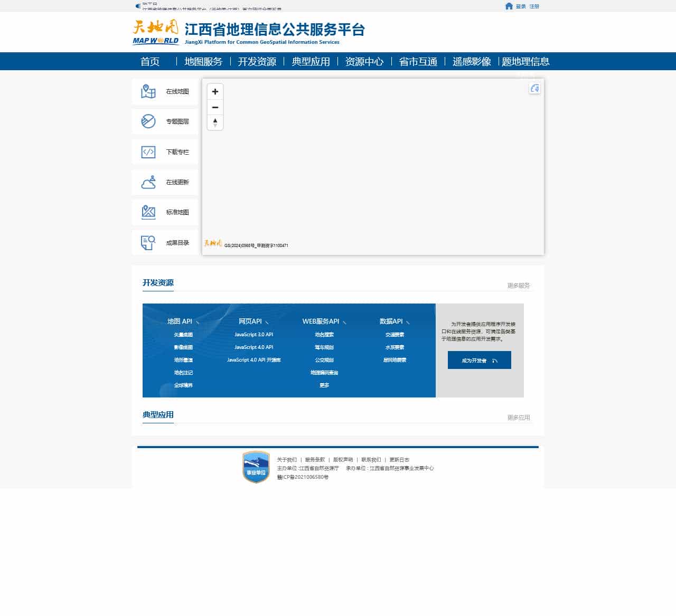Open 成果目录 via the document-search icon
This screenshot has width=676, height=616.
(148, 242)
